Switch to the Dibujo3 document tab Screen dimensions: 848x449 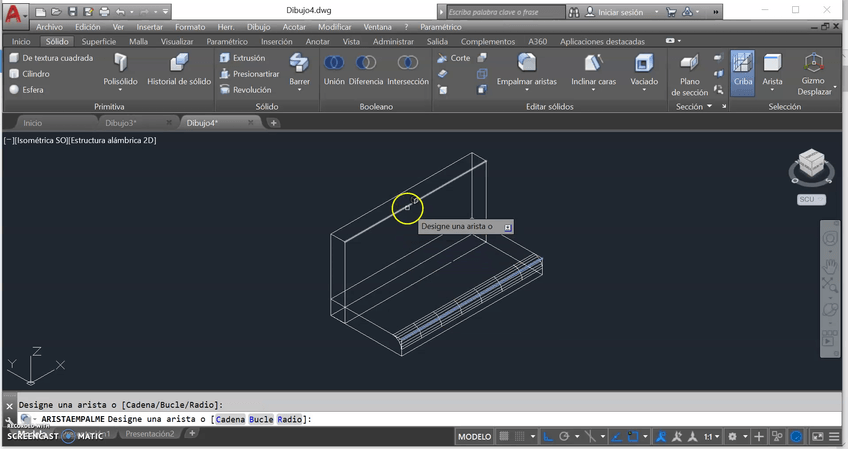[x=120, y=122]
